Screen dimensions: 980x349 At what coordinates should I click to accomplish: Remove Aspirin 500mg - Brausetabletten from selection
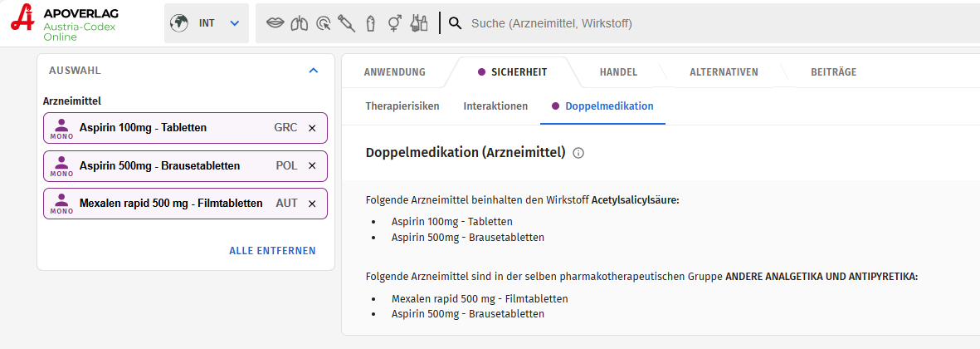[x=313, y=165]
